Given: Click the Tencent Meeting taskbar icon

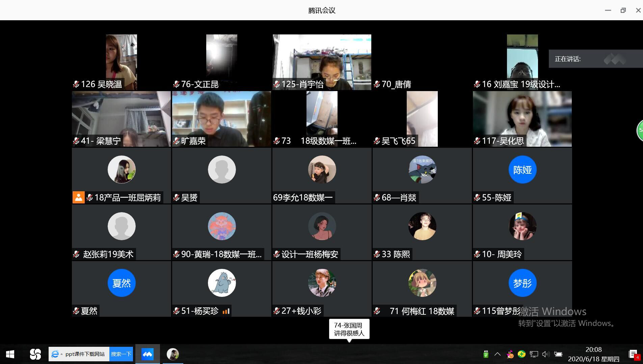Looking at the screenshot, I should tap(148, 354).
